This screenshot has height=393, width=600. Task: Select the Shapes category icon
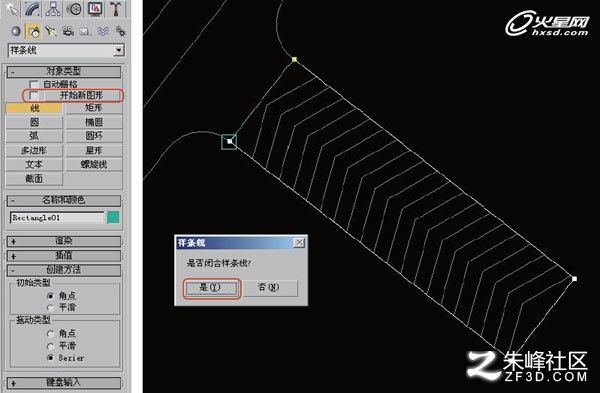(x=34, y=31)
